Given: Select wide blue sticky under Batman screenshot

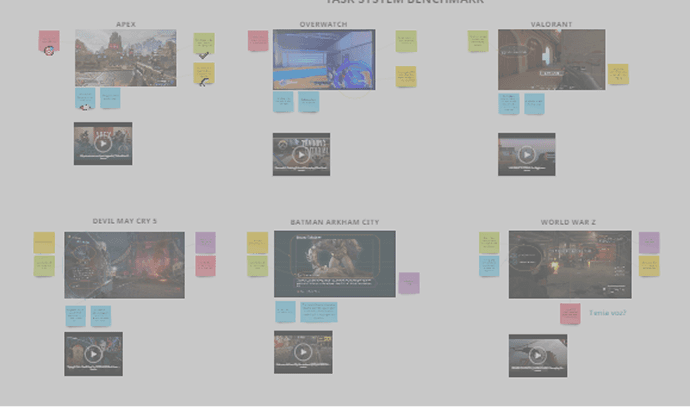Looking at the screenshot, I should pos(319,312).
